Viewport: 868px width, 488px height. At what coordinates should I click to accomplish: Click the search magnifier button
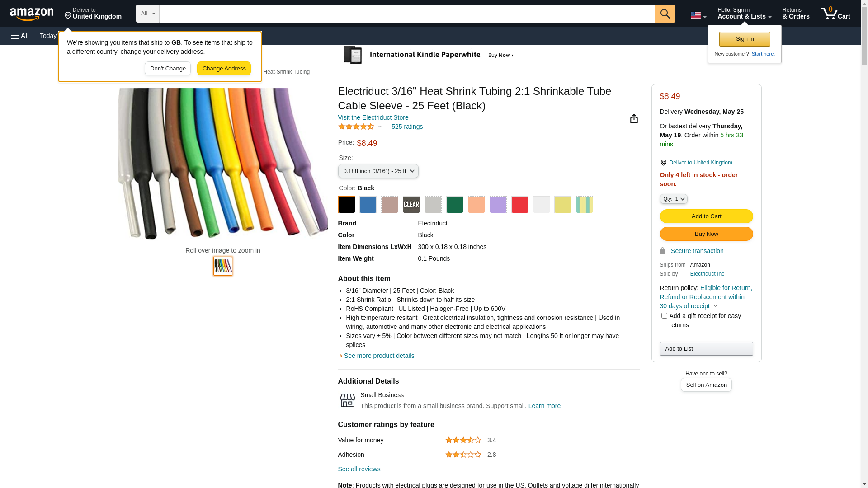click(665, 14)
